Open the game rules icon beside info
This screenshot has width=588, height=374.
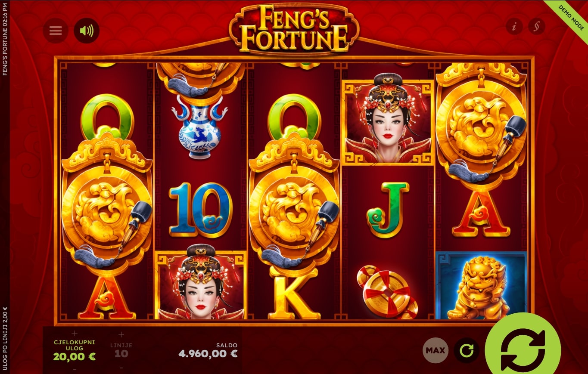[537, 27]
